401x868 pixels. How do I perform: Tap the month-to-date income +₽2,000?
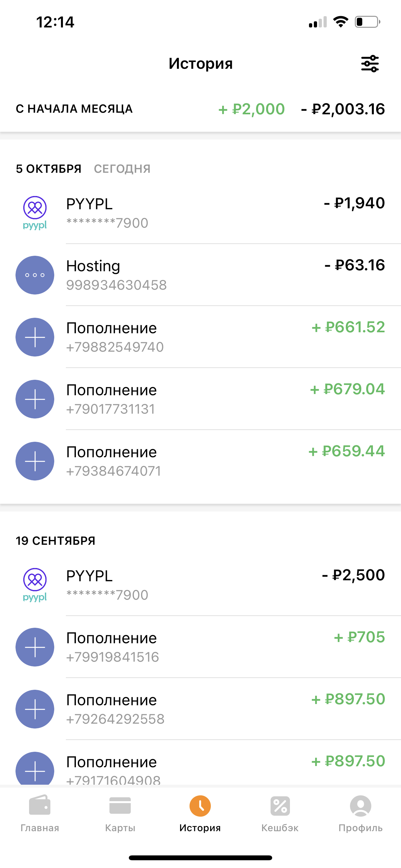(x=252, y=109)
